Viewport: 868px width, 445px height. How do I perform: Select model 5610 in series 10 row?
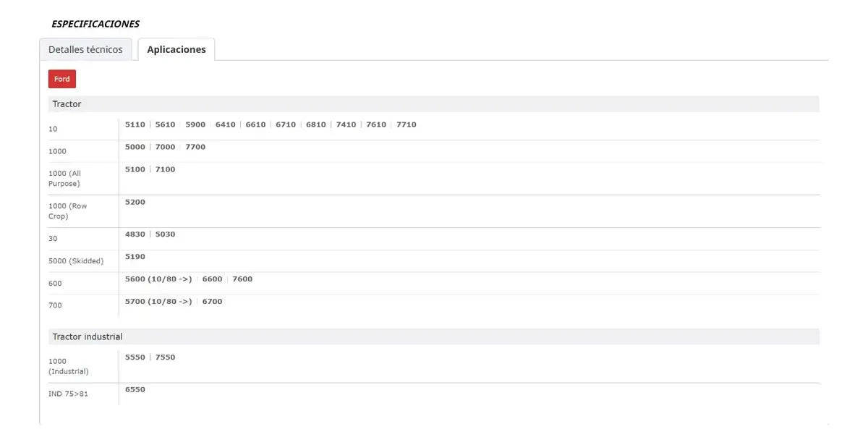pyautogui.click(x=166, y=124)
